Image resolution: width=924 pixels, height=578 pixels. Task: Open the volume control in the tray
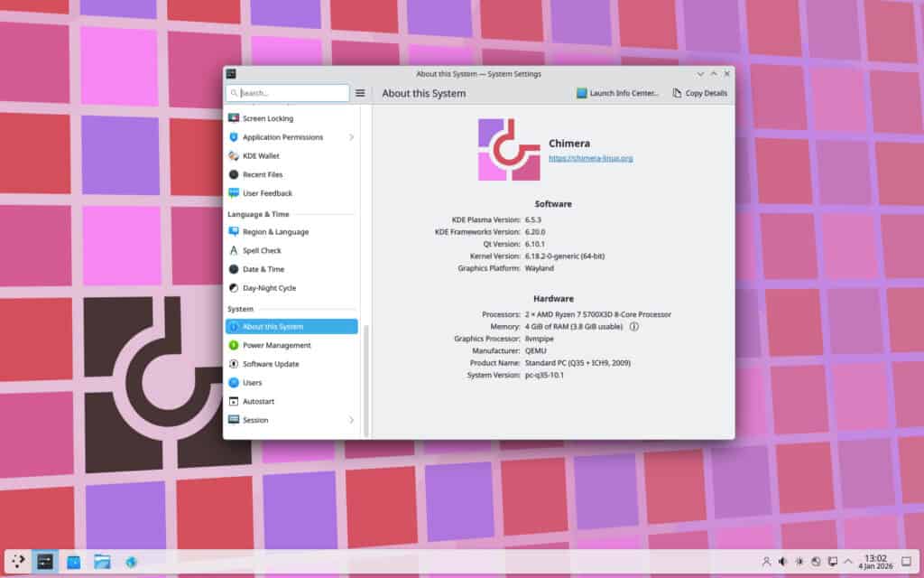[782, 561]
